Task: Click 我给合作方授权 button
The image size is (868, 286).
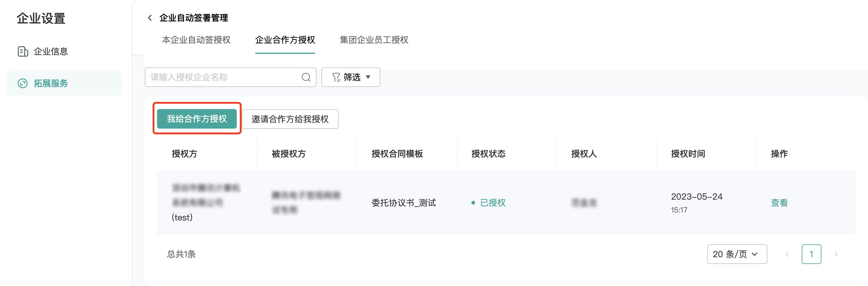Action: [x=197, y=119]
